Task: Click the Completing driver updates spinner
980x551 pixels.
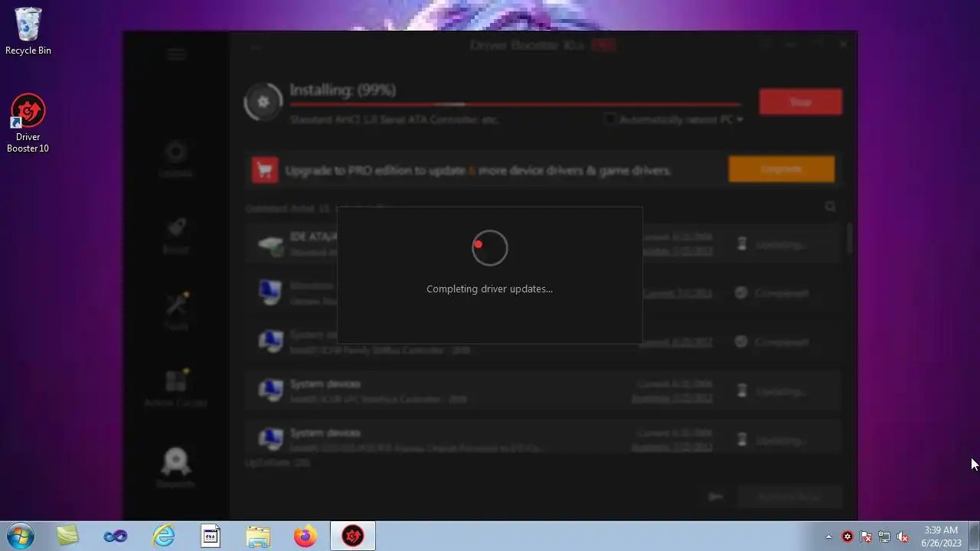Action: (x=489, y=249)
